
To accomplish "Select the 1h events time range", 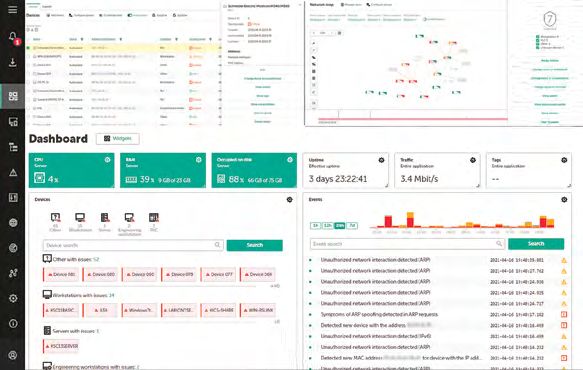I will pos(315,225).
